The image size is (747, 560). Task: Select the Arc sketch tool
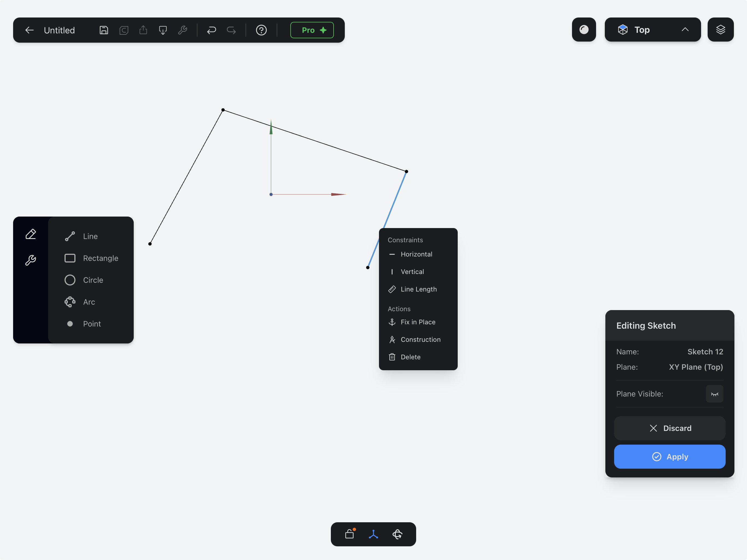[x=89, y=302]
